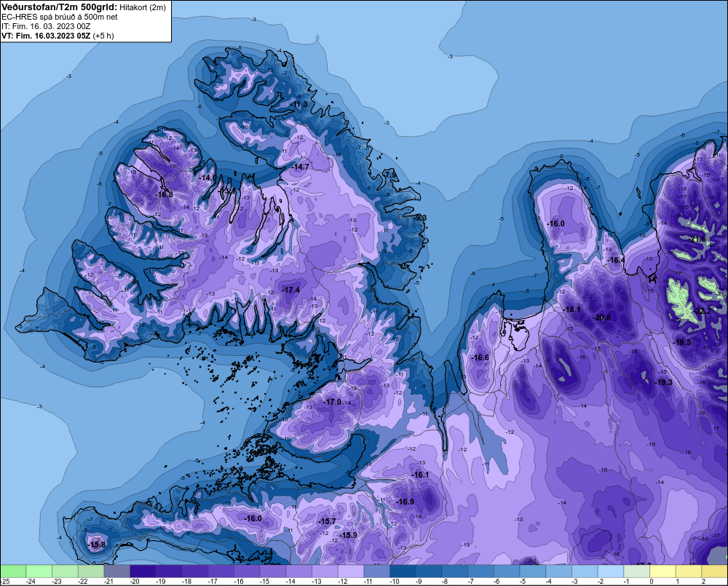Viewport: 728px width, 586px height.
Task: Click the legend swatch between 1 and 2
Action: 689,571
